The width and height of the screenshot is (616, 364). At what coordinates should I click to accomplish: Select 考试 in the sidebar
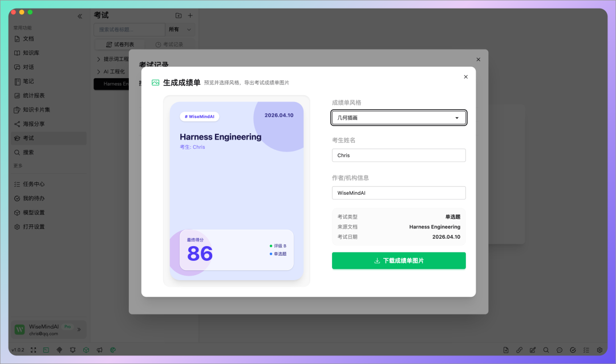tap(48, 138)
